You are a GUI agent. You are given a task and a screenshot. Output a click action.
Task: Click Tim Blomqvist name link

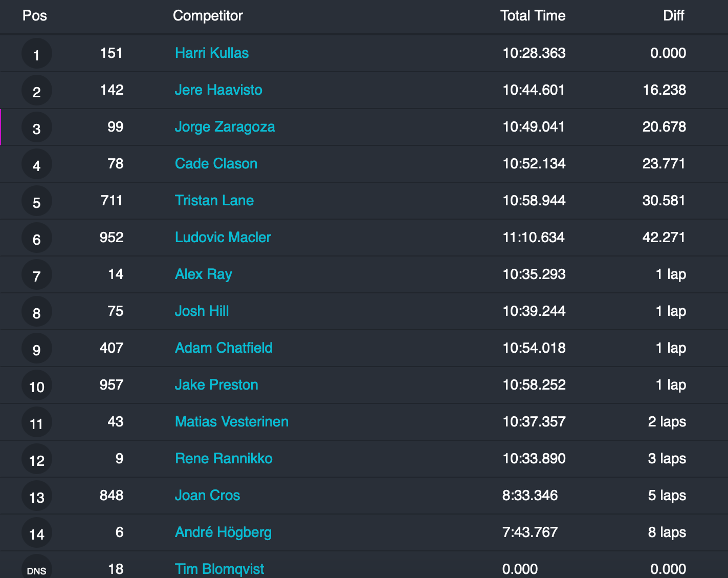pos(219,569)
